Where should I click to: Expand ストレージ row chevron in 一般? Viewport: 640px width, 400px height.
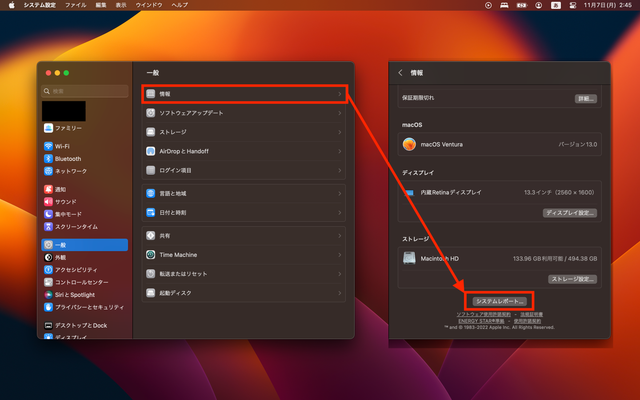tap(340, 132)
